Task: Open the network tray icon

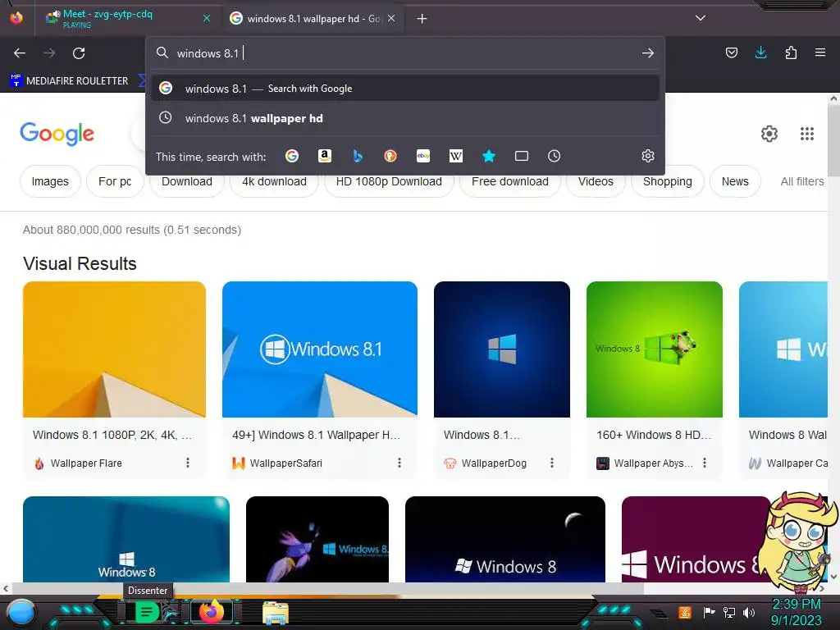Action: pos(728,612)
